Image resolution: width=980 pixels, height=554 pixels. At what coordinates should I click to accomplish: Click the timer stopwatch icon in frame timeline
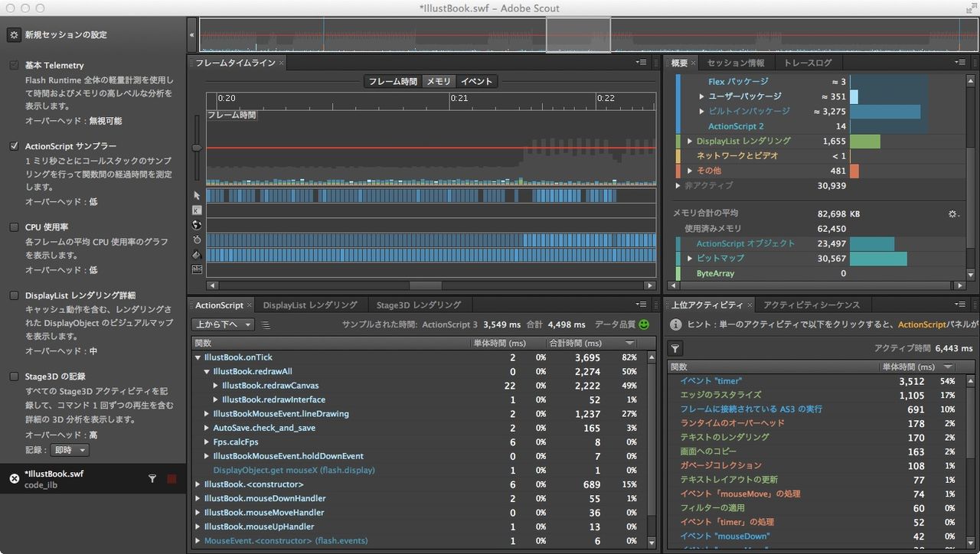[x=197, y=240]
